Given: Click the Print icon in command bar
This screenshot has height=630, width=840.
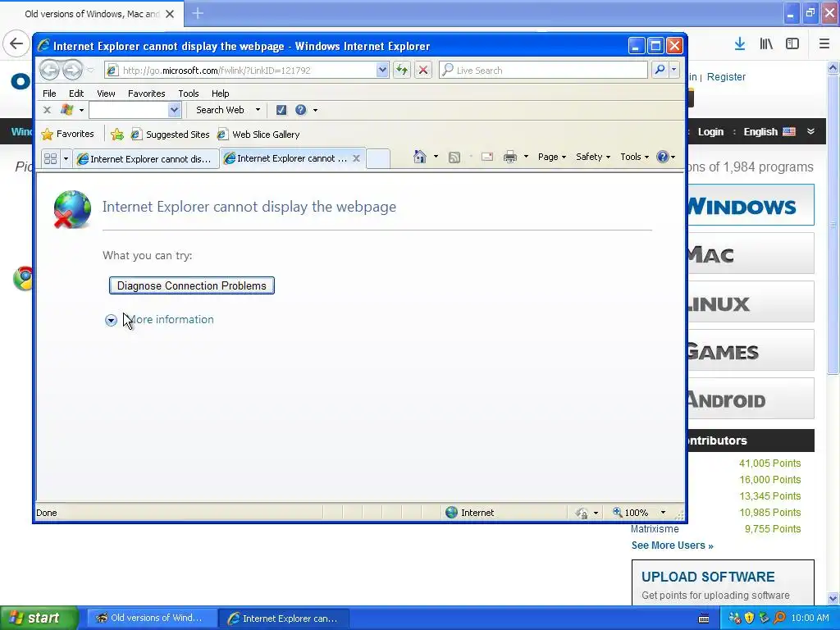Looking at the screenshot, I should coord(510,157).
